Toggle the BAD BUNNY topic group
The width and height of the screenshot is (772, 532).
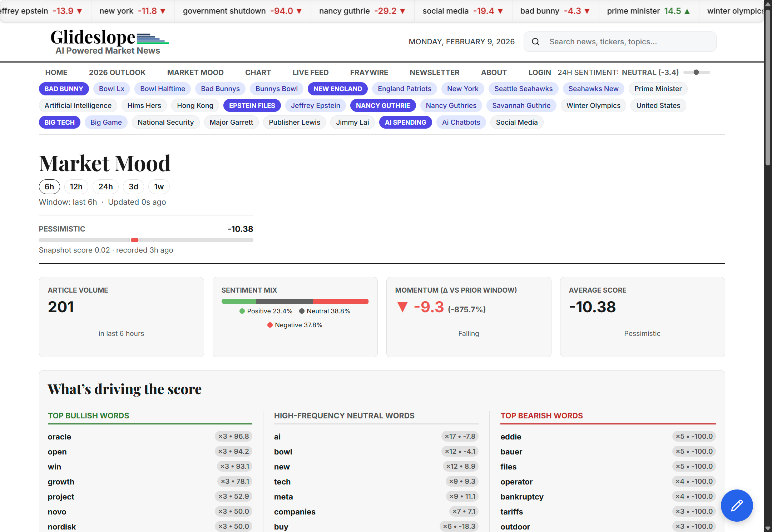coord(64,89)
